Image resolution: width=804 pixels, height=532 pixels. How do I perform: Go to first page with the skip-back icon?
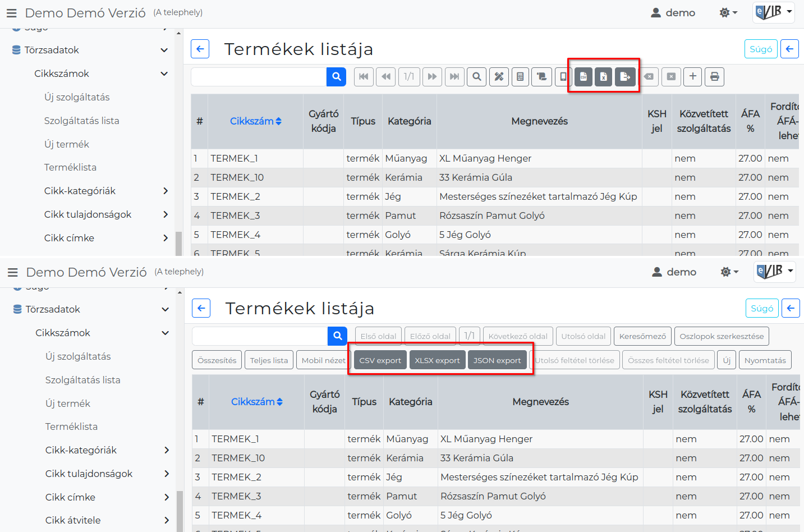pos(364,77)
